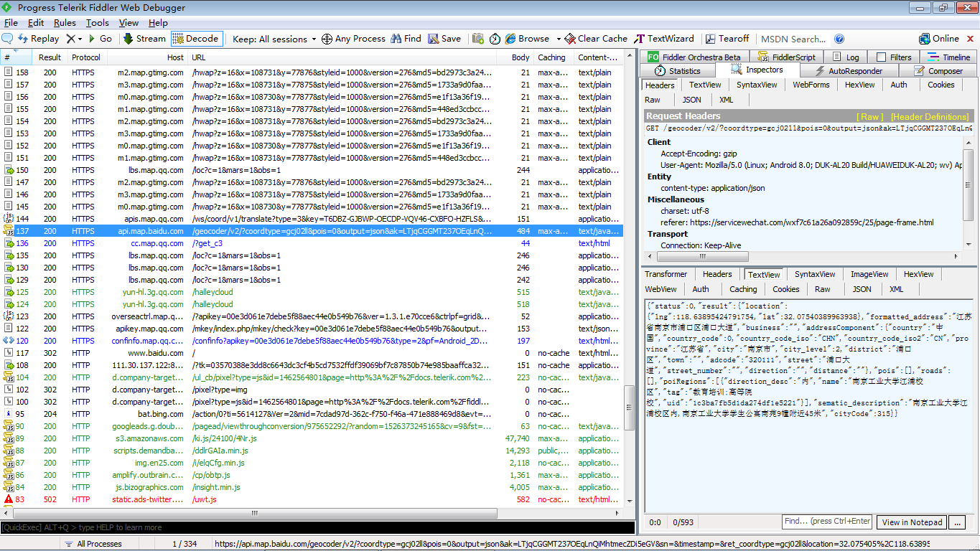The image size is (980, 551).
Task: Replay the selected session
Action: click(38, 39)
